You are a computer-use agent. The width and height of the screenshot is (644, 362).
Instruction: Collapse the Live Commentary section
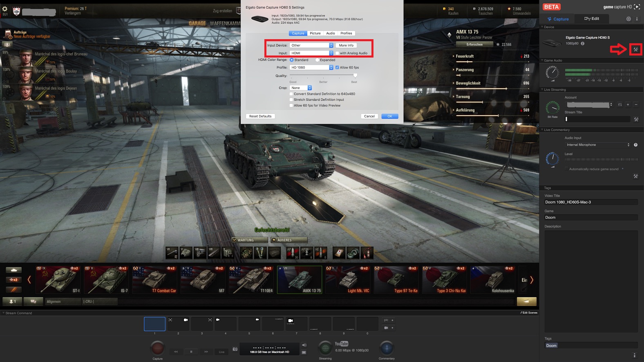tap(542, 130)
